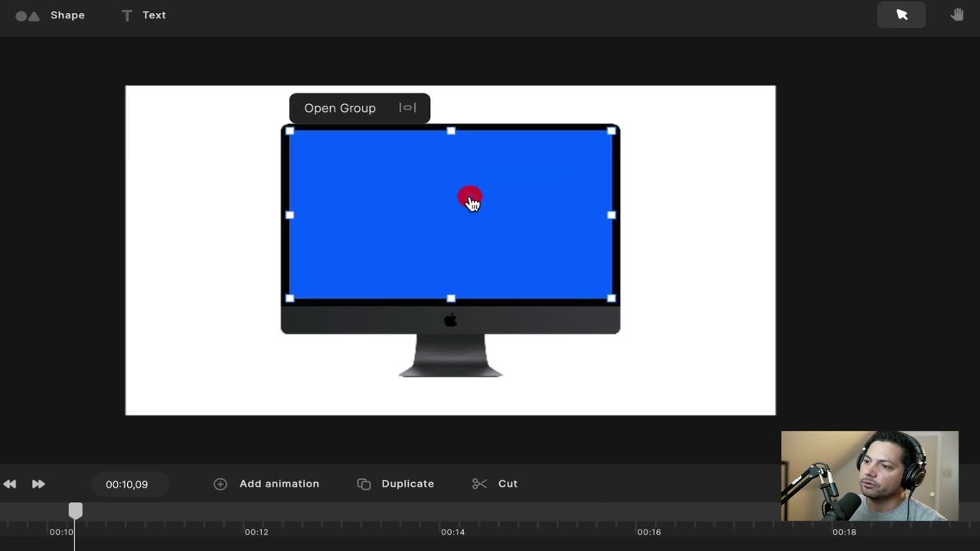Duplicate the selected element
980x551 pixels.
[x=396, y=484]
